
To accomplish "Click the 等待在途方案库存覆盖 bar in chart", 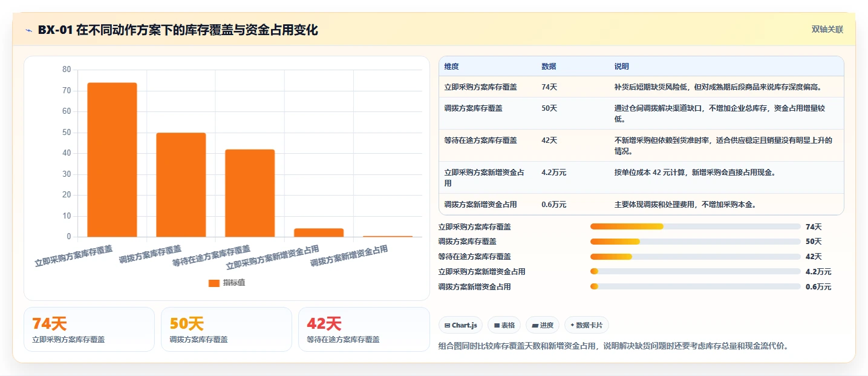I will (x=250, y=193).
